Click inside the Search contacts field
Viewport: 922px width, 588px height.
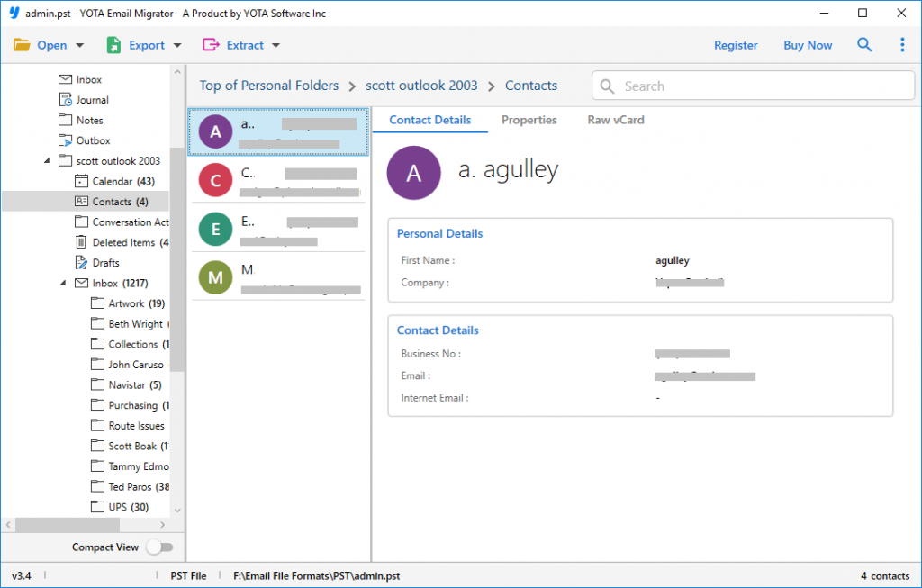[x=752, y=85]
